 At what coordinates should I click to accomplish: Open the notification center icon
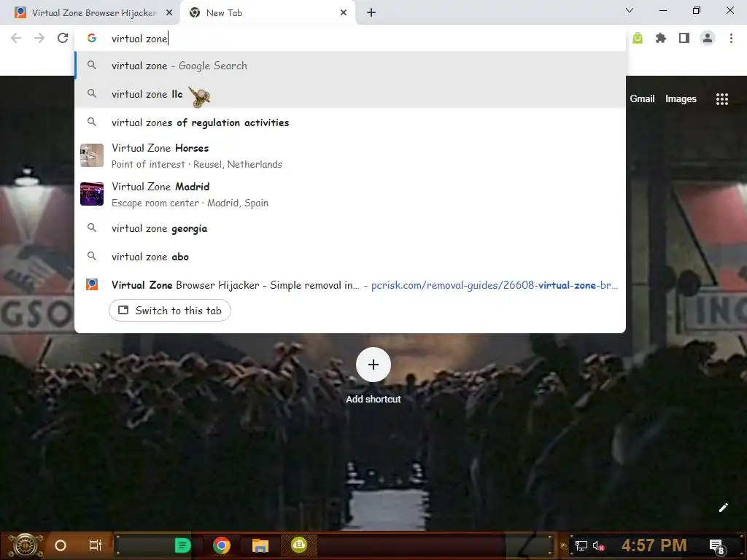716,546
